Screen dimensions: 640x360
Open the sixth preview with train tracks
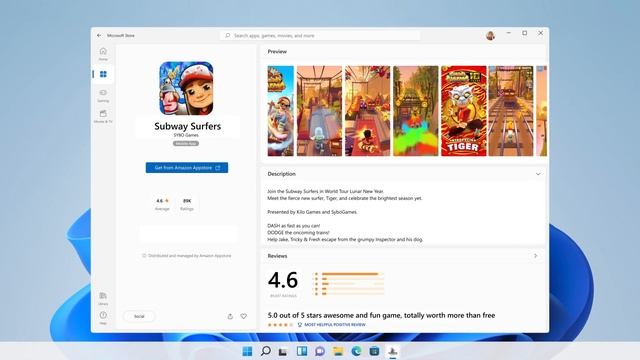511,111
